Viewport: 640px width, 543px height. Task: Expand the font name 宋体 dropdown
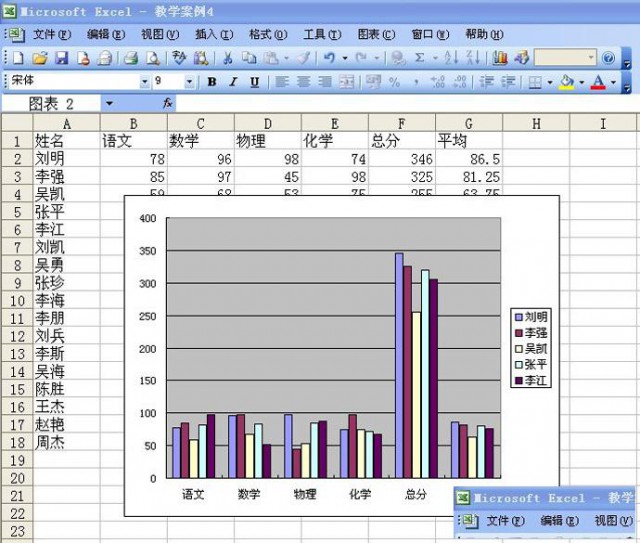pos(145,82)
